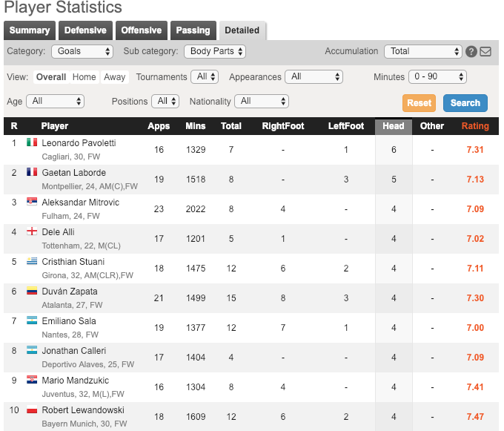Open the Accumulation Total dropdown
Viewport: 504px width, 431px height.
click(x=422, y=51)
